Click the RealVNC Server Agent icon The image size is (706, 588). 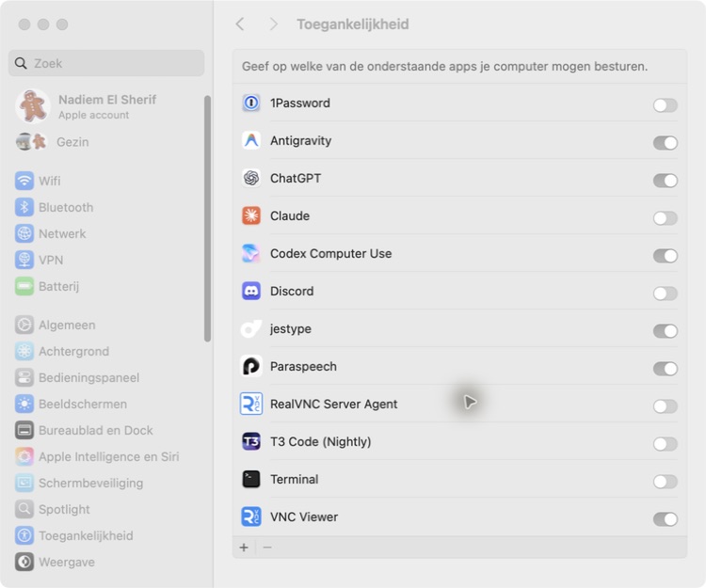251,404
